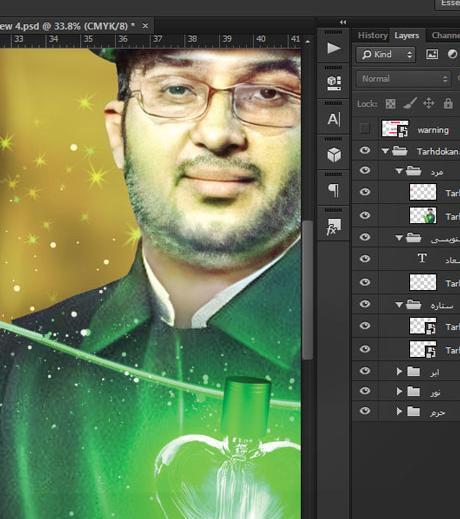Click the T text layer icon
This screenshot has height=519, width=460.
coord(422,258)
